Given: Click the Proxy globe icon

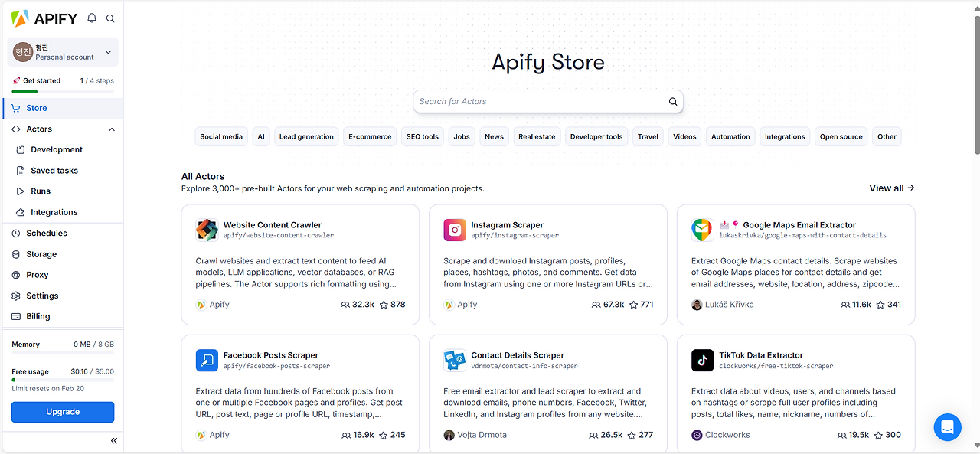Looking at the screenshot, I should [17, 275].
